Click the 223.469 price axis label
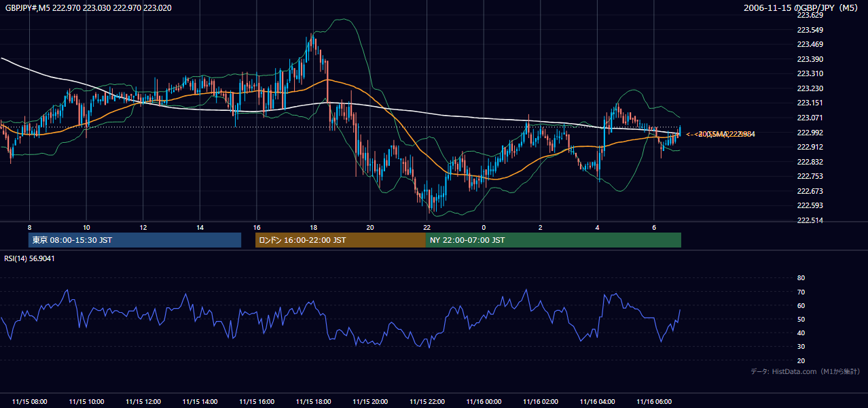This screenshot has width=868, height=408. 810,44
